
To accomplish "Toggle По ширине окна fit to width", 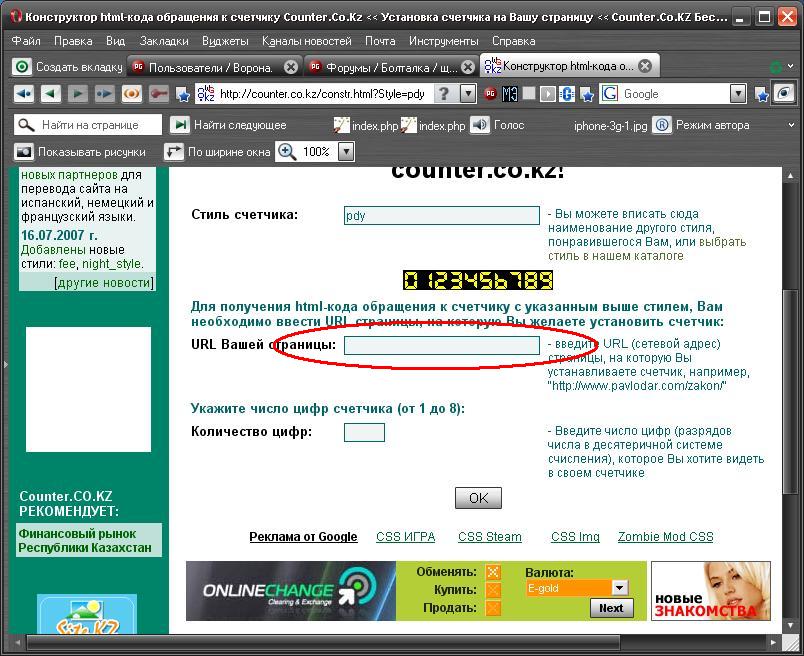I will tap(217, 152).
